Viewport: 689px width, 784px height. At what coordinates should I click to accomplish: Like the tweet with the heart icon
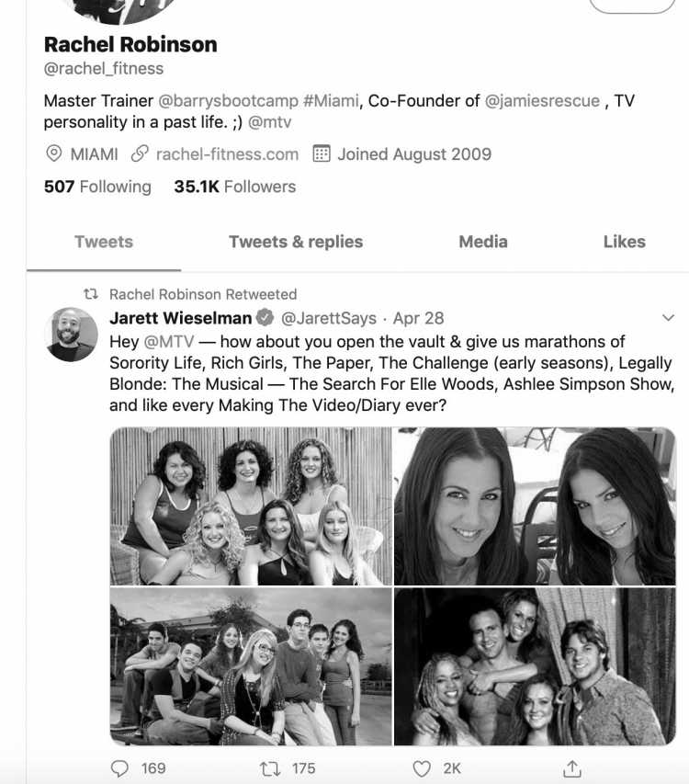[x=422, y=768]
